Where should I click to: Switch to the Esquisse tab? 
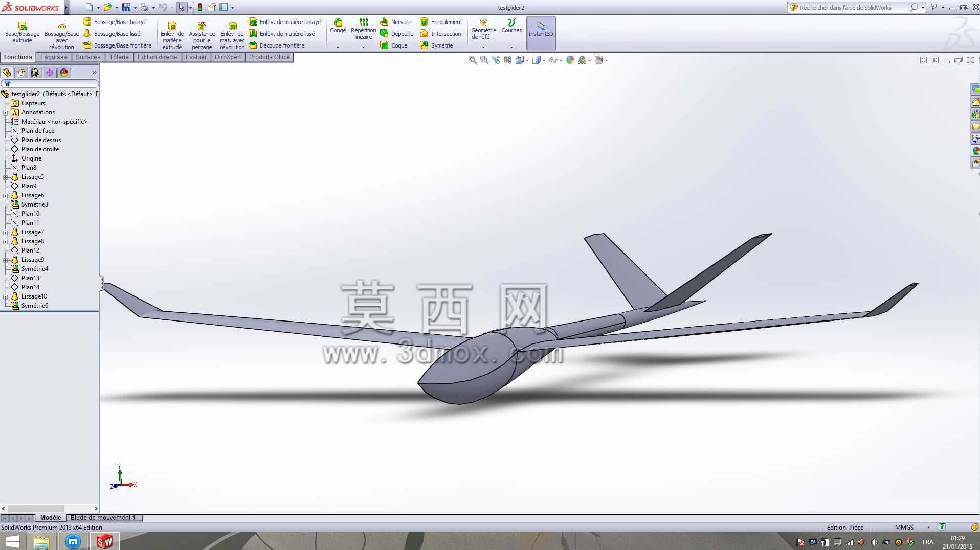click(54, 57)
